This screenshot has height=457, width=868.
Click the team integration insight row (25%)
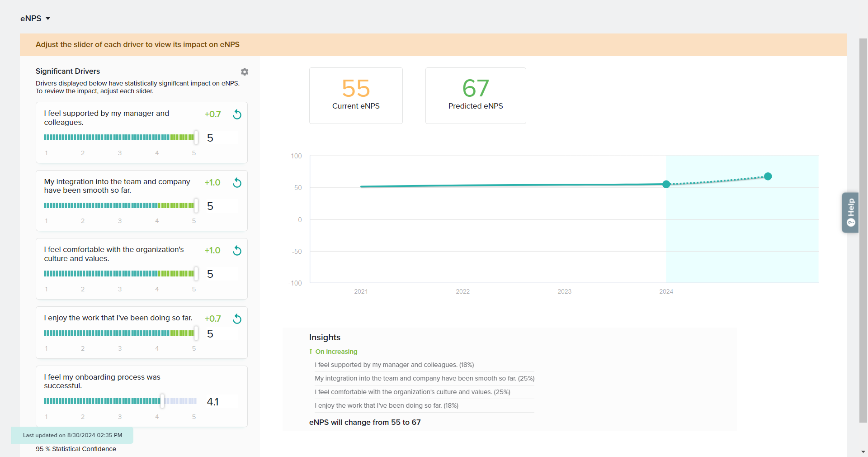coord(424,378)
